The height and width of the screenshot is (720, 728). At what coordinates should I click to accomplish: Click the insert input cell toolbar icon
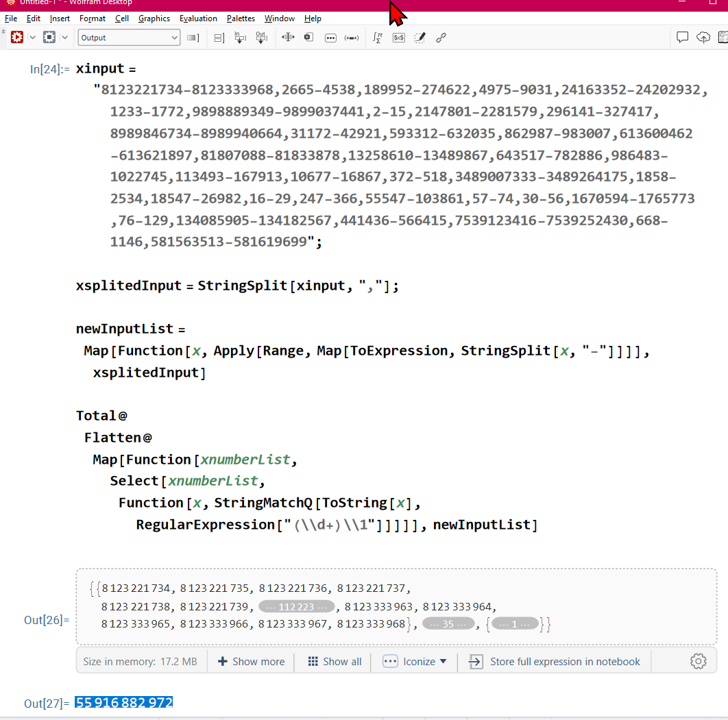(x=240, y=38)
